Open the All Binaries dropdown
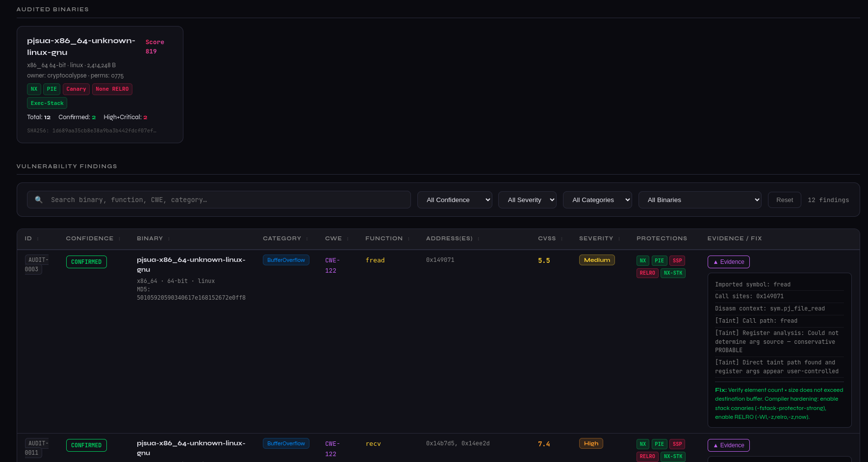The image size is (868, 462). click(x=700, y=200)
